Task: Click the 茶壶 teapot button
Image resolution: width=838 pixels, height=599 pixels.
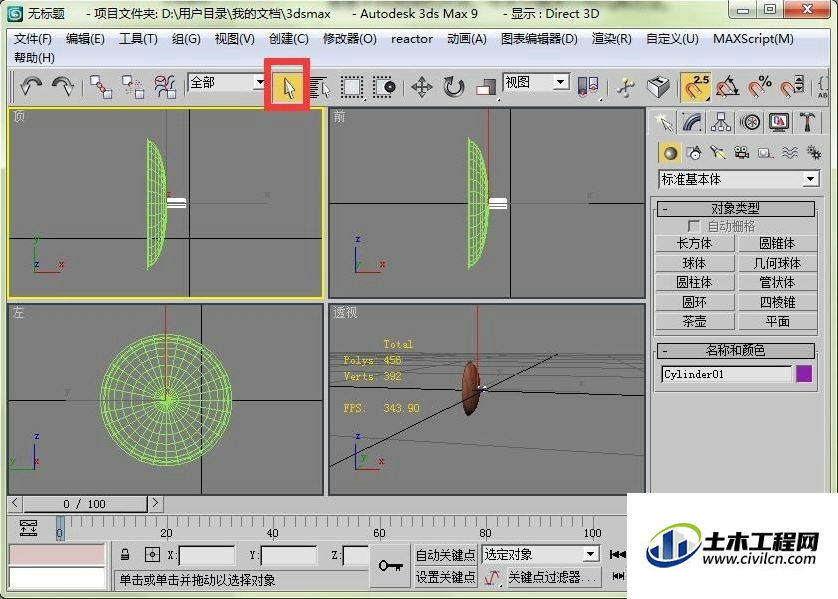Action: coord(694,322)
